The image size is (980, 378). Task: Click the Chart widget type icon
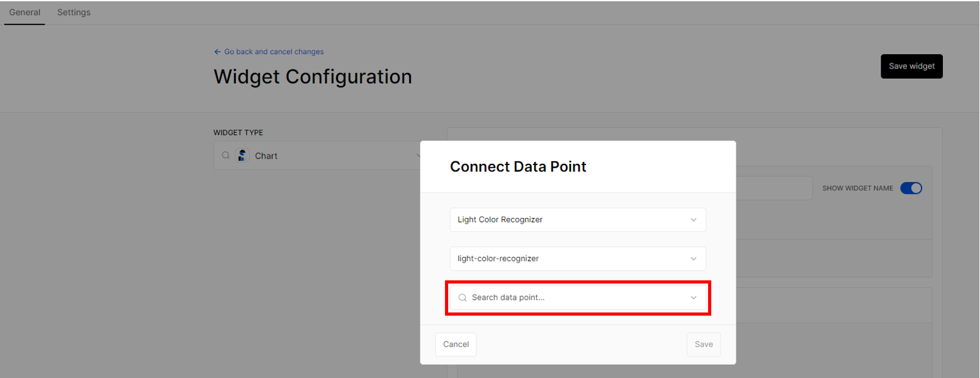point(243,156)
